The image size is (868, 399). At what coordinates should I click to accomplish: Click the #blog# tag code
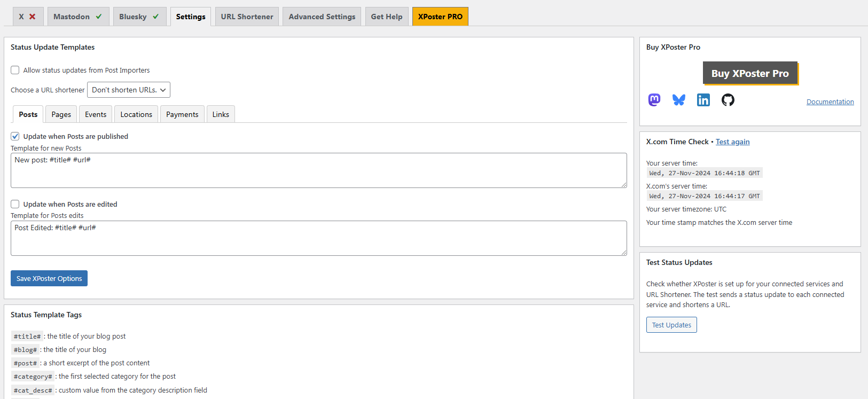pos(25,350)
